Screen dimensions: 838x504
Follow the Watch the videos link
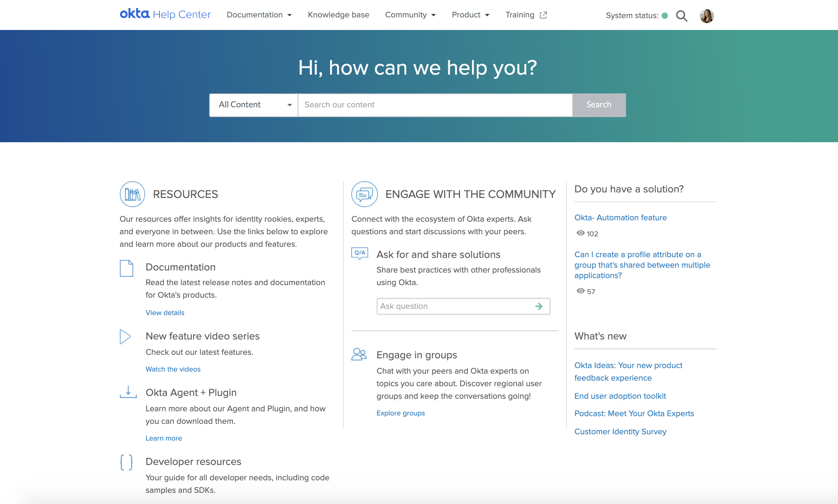coord(173,369)
